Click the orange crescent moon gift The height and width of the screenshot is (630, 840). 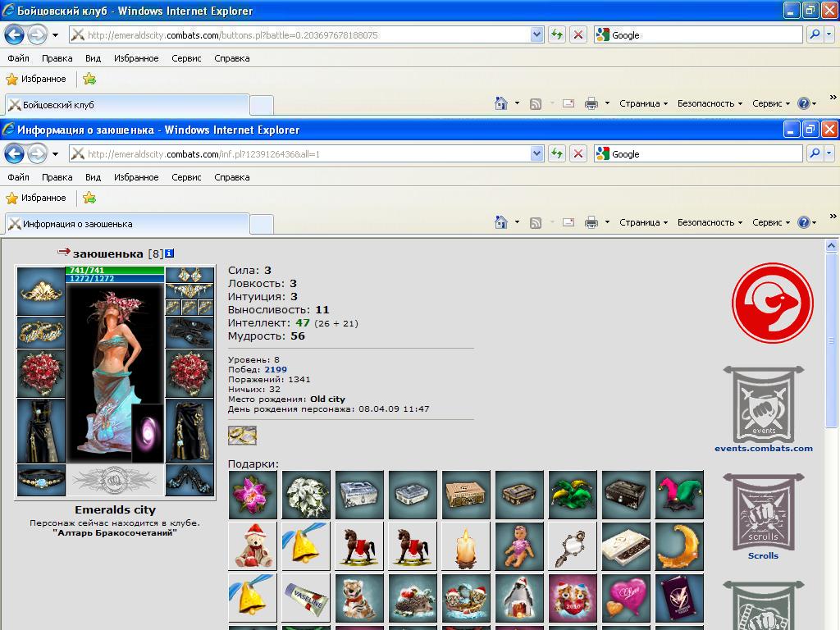679,546
